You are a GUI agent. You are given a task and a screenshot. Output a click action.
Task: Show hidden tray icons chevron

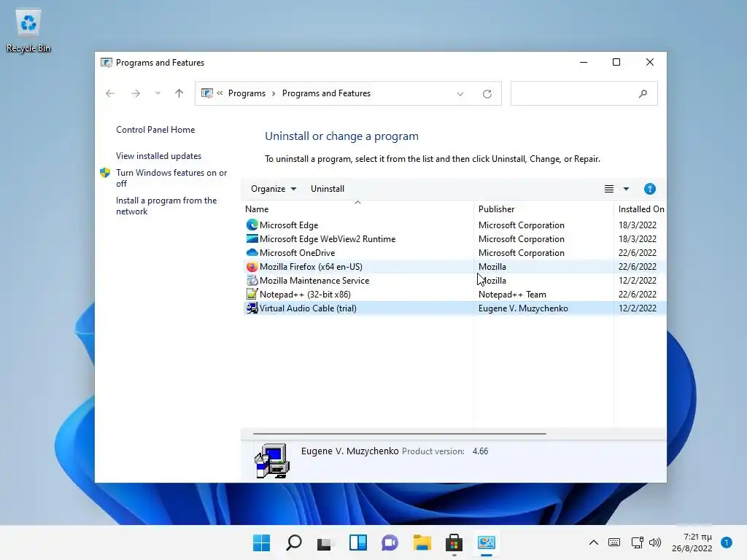click(594, 542)
